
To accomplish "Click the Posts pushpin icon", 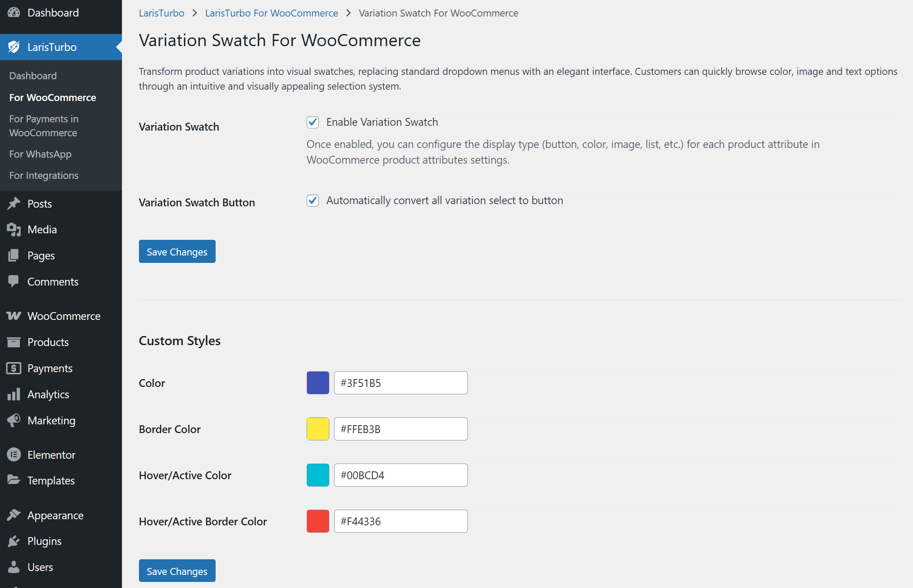I will [x=14, y=203].
